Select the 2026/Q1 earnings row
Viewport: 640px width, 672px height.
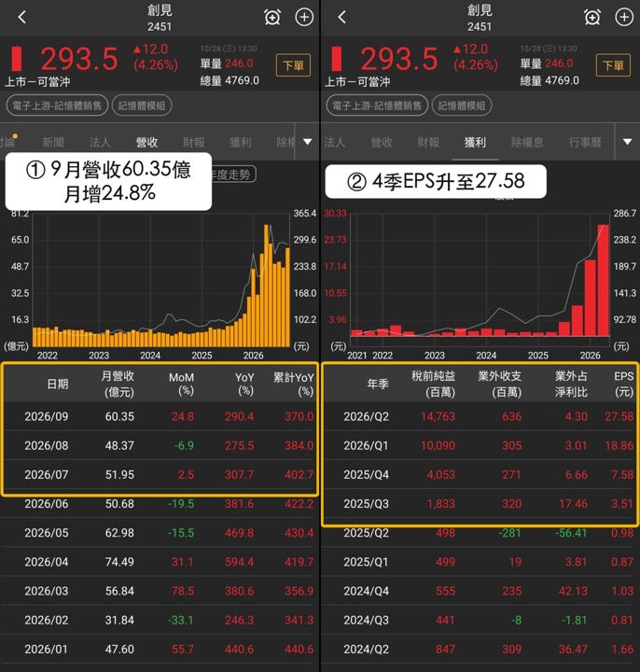[480, 445]
